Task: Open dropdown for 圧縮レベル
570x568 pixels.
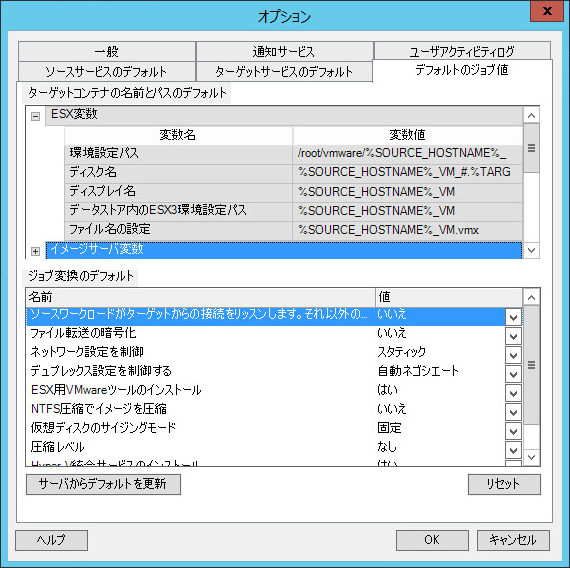Action: [513, 450]
